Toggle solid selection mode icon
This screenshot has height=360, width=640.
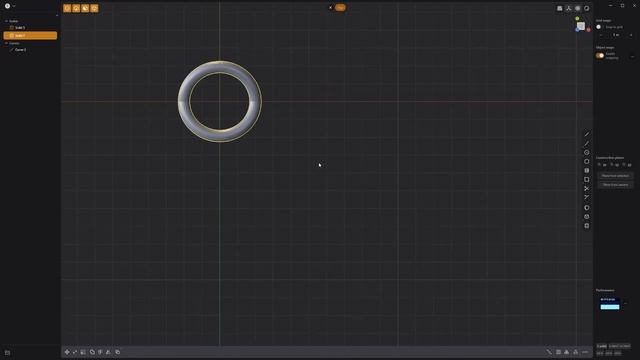point(94,8)
